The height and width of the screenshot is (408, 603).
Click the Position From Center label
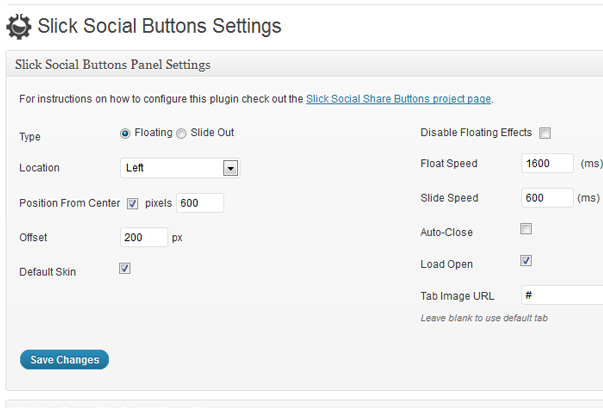pyautogui.click(x=70, y=203)
